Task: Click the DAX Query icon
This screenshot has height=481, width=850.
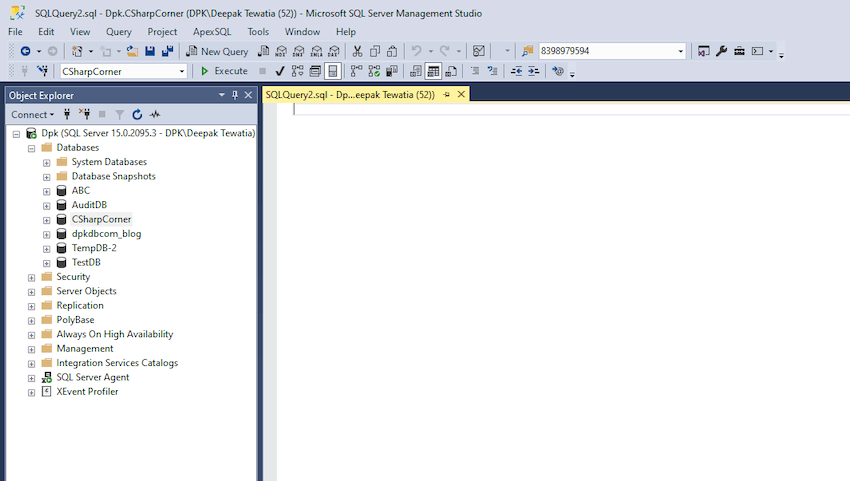Action: (334, 51)
